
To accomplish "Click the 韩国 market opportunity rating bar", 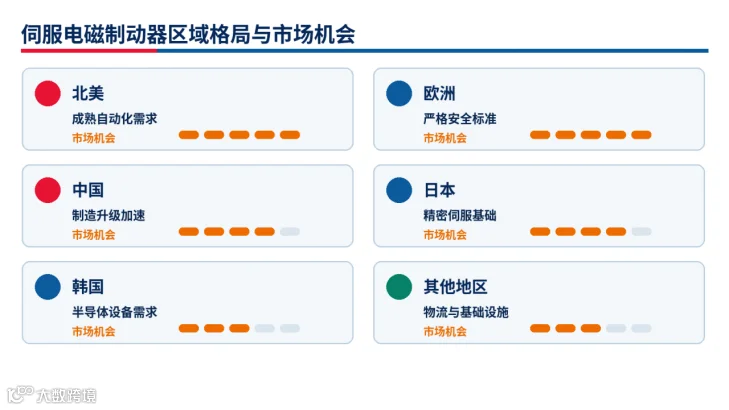I will (239, 328).
